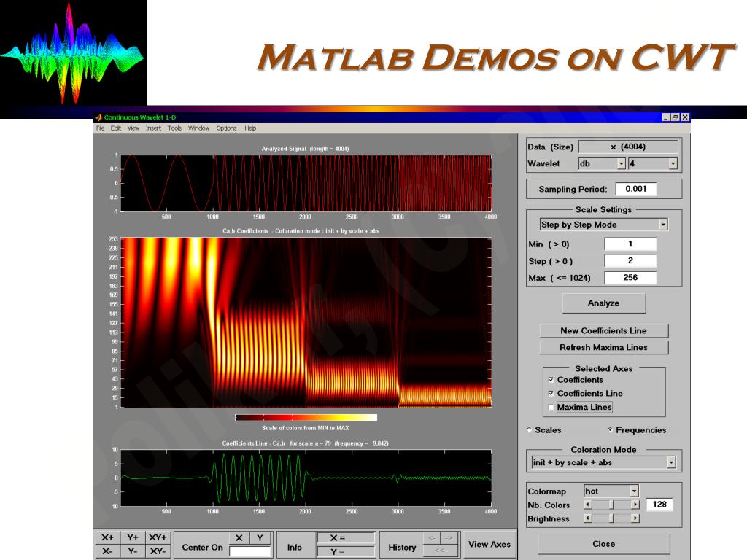Open the View menu

(133, 128)
